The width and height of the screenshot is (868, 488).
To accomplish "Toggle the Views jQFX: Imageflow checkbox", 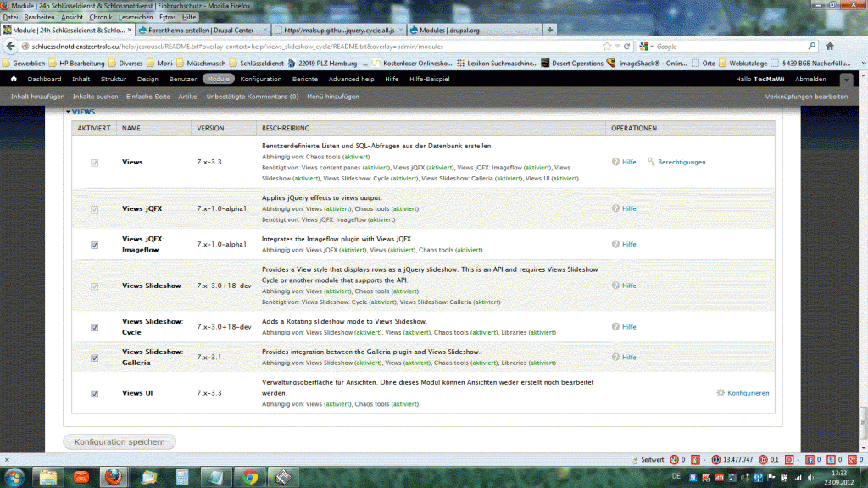I will point(94,245).
